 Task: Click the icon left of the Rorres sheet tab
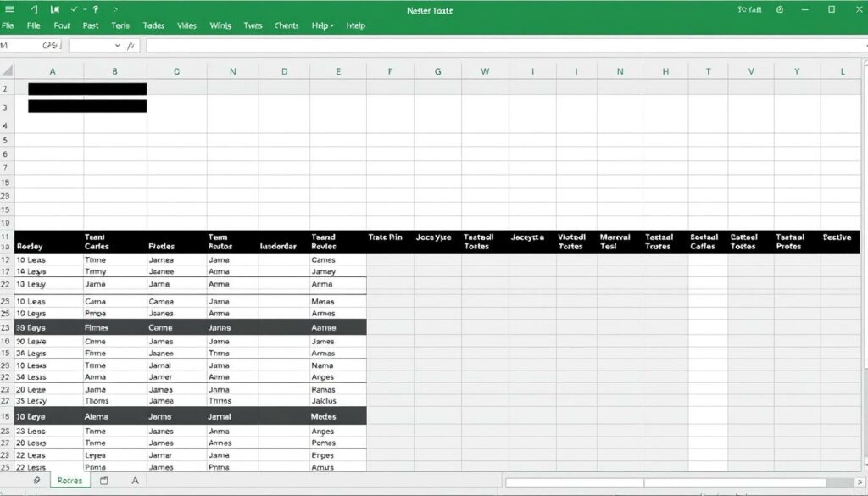click(36, 481)
